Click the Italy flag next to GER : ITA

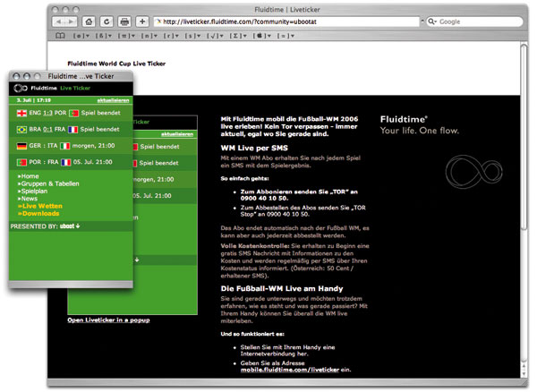64,146
